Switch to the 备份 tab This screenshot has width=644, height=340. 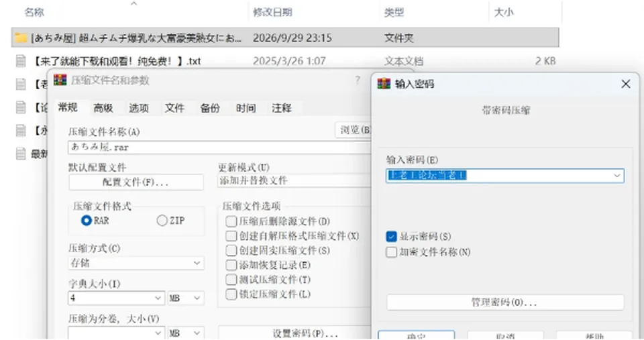click(210, 108)
